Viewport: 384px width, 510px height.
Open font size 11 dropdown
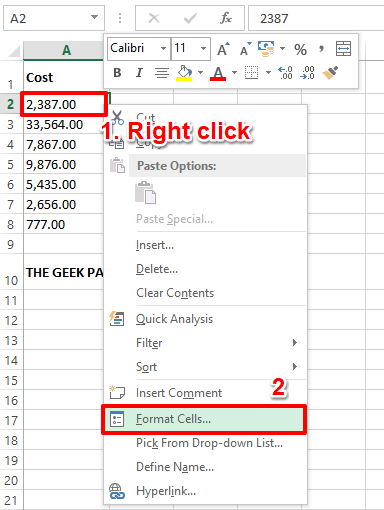click(x=203, y=49)
